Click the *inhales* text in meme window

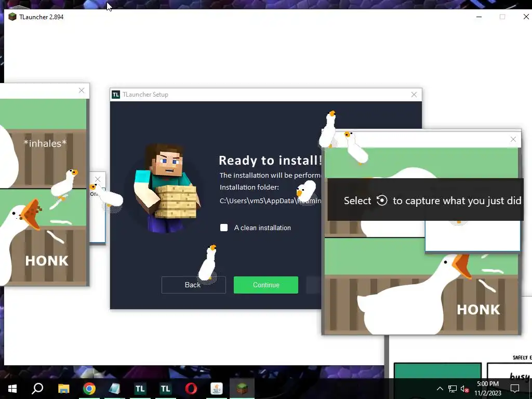point(45,143)
